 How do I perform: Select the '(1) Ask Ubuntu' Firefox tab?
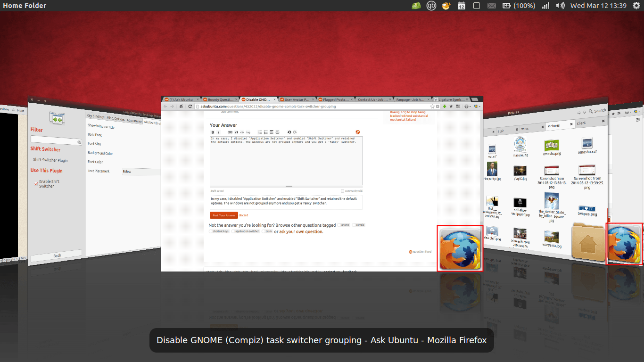tap(181, 99)
